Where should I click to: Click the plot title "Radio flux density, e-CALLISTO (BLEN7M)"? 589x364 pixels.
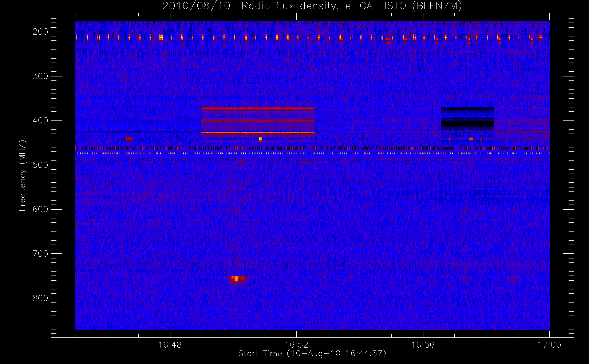coord(352,6)
